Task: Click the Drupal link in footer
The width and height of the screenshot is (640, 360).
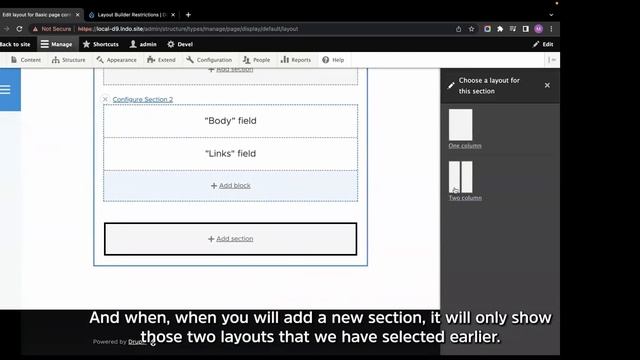Action: [x=137, y=342]
